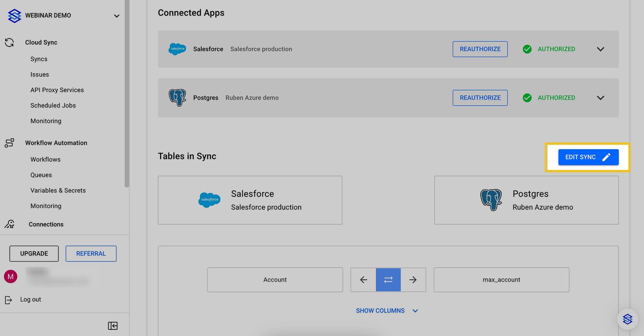Click the Log out icon
644x336 pixels.
pyautogui.click(x=8, y=300)
